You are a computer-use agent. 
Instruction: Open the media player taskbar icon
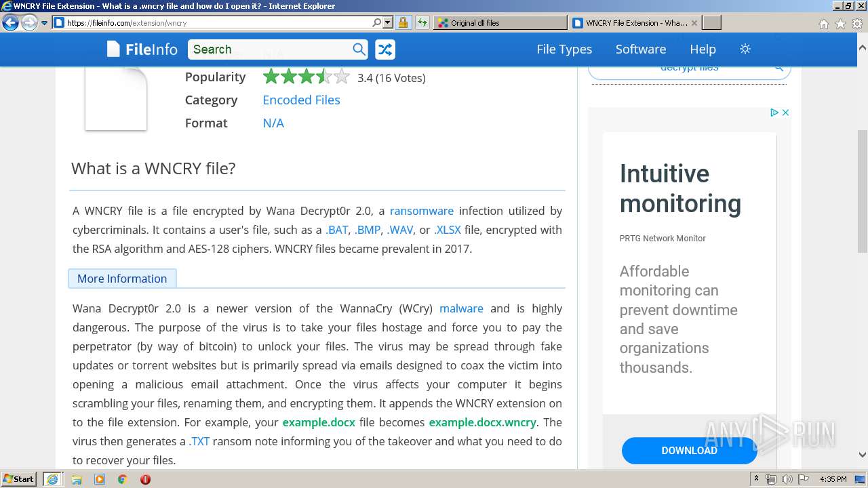pyautogui.click(x=100, y=479)
